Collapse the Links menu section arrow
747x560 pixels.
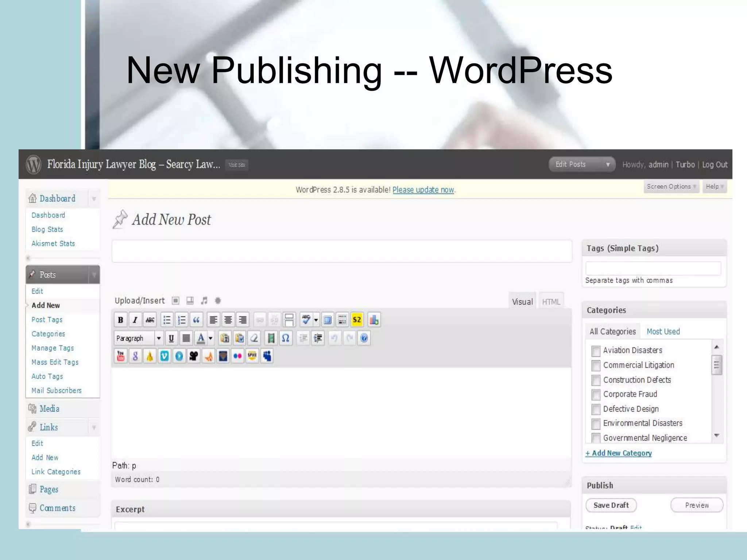94,427
